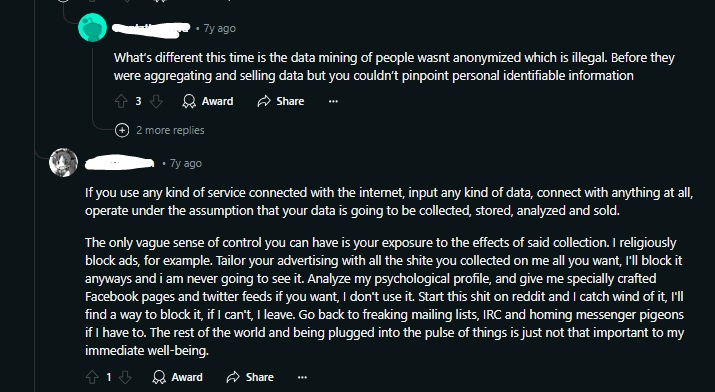The width and height of the screenshot is (715, 392).
Task: Click the 7y ago timestamp on the first comment
Action: (219, 28)
